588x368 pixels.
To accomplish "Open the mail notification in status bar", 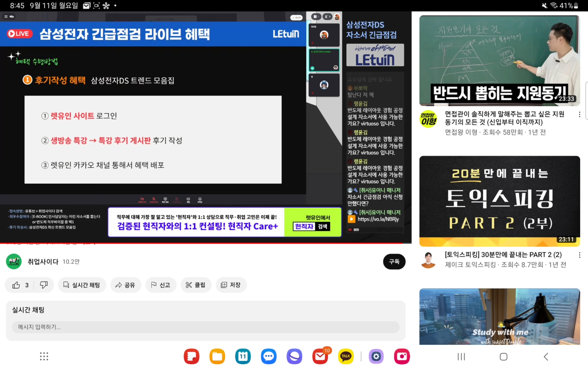I will click(x=87, y=6).
